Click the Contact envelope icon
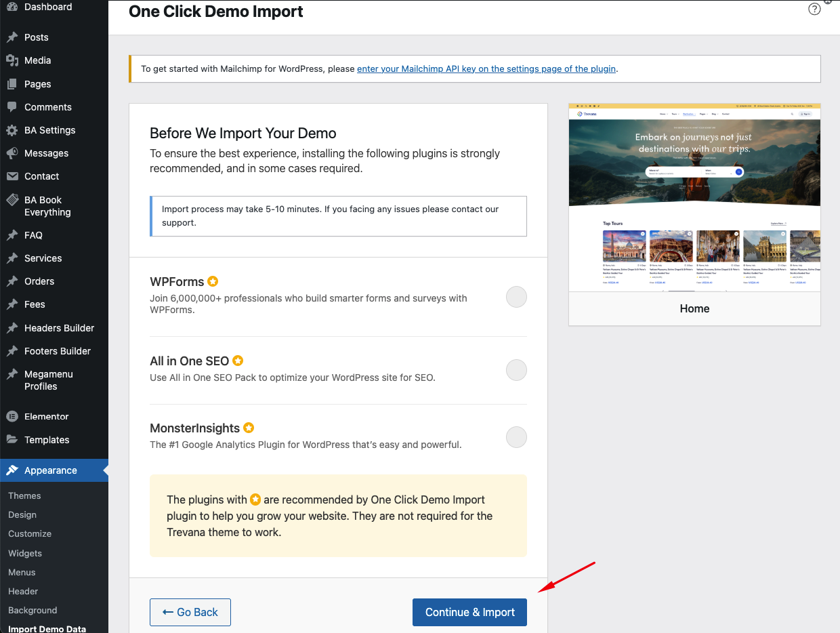This screenshot has height=633, width=840. [x=12, y=176]
